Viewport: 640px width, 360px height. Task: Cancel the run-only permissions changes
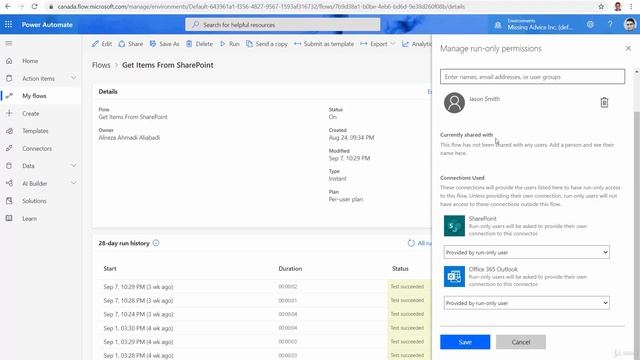(521, 342)
